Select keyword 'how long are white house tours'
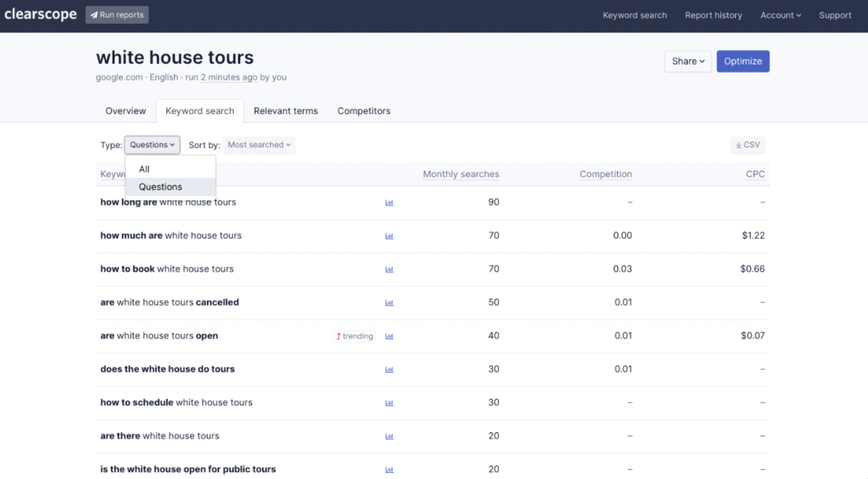This screenshot has height=479, width=868. coord(168,203)
